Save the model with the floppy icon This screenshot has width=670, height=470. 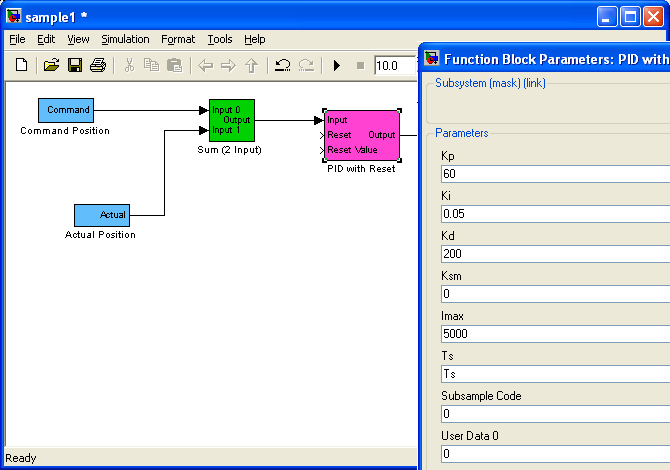pos(75,65)
